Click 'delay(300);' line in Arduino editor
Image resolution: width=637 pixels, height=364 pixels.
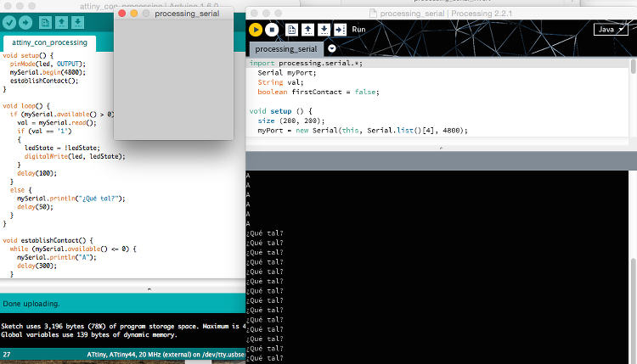tap(37, 266)
